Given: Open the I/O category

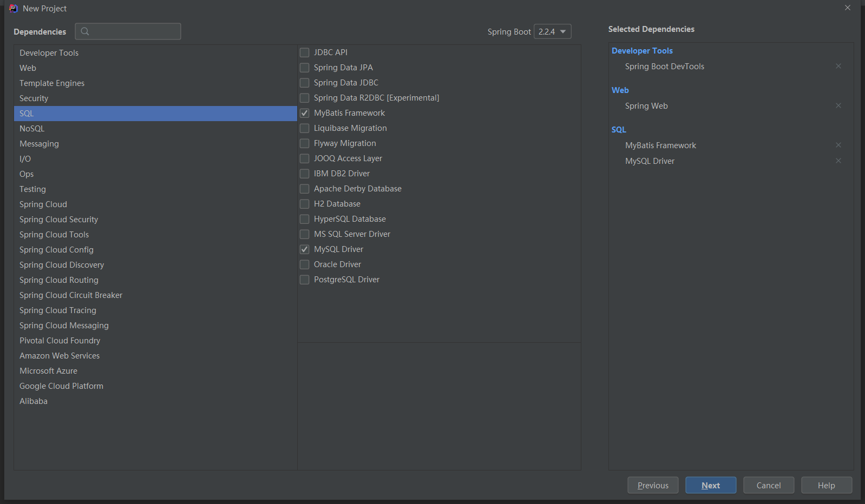Looking at the screenshot, I should tap(155, 159).
